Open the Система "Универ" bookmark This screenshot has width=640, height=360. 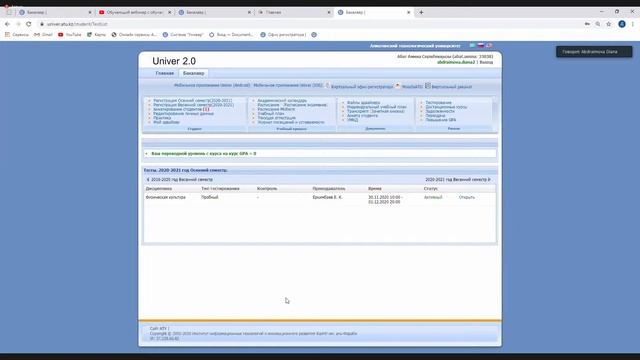coord(183,35)
